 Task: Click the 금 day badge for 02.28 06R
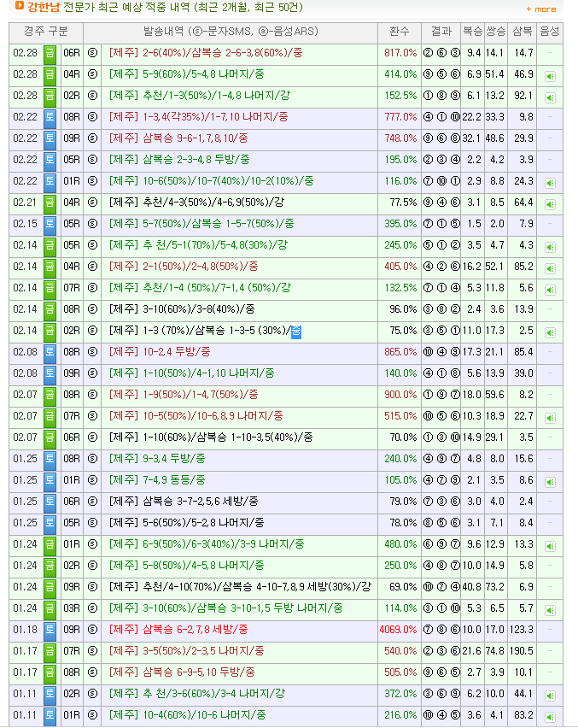[x=50, y=54]
